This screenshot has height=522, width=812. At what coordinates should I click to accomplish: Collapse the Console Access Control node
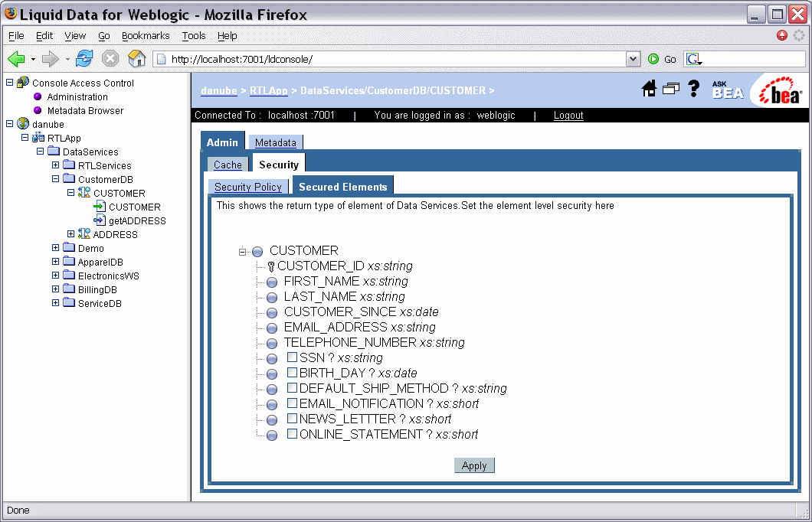point(9,82)
